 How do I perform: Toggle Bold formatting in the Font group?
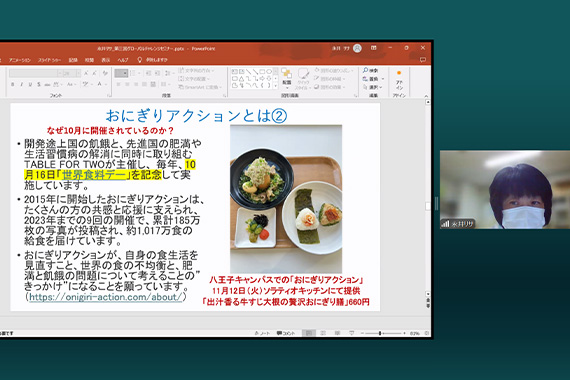(x=13, y=84)
